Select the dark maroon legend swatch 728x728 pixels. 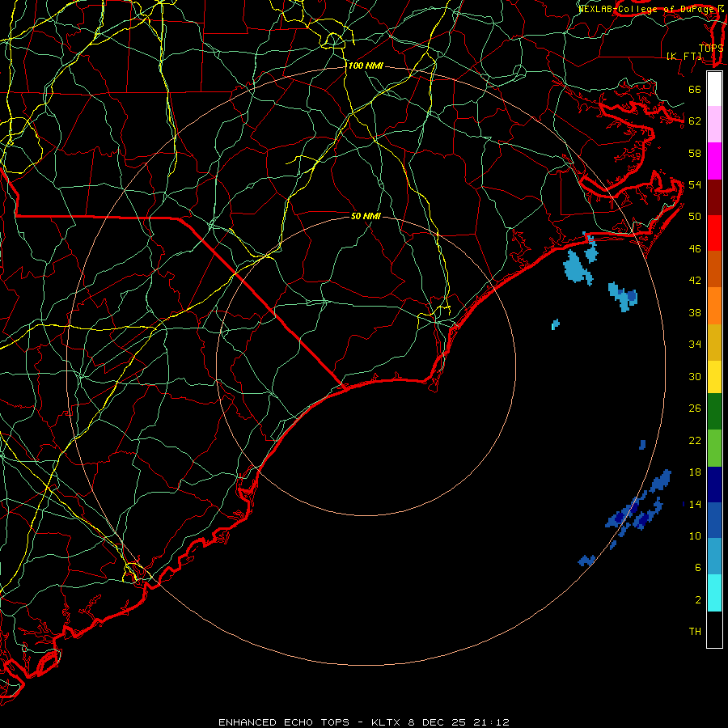[x=714, y=197]
